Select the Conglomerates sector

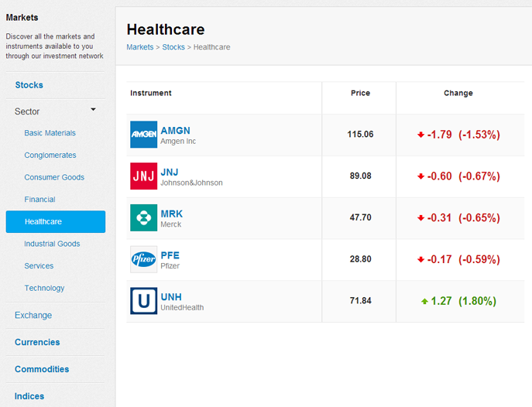pyautogui.click(x=50, y=156)
